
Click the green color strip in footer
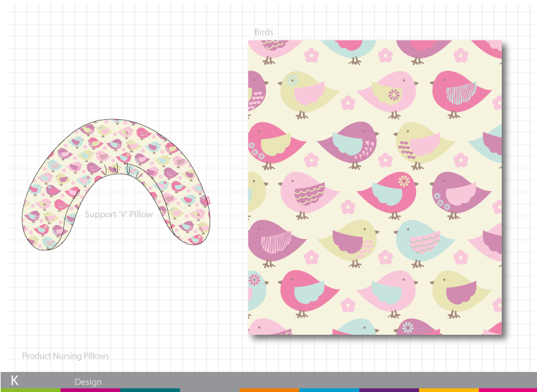[30, 390]
